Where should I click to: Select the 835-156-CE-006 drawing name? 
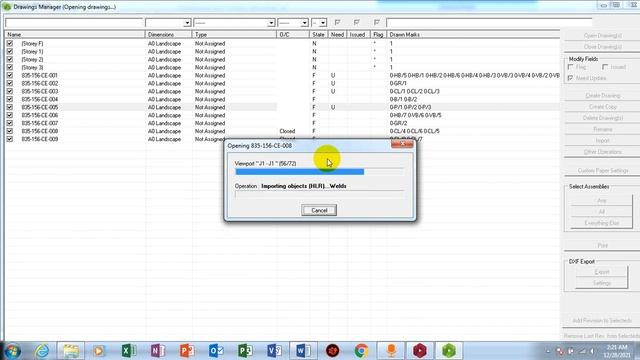[40, 115]
